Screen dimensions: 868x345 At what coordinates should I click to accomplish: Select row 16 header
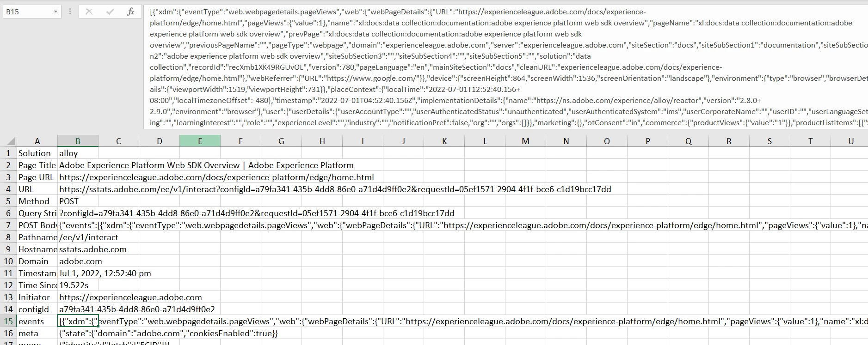coord(8,333)
